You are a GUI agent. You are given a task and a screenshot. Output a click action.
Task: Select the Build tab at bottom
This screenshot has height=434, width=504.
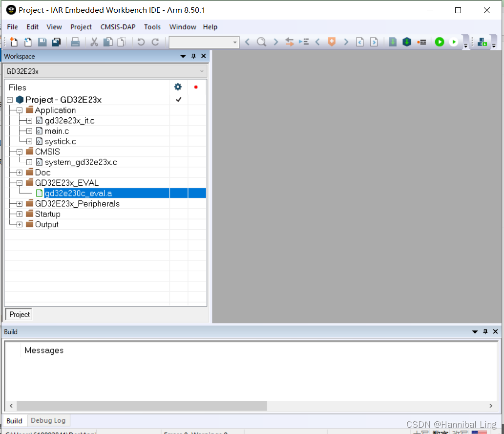(14, 421)
